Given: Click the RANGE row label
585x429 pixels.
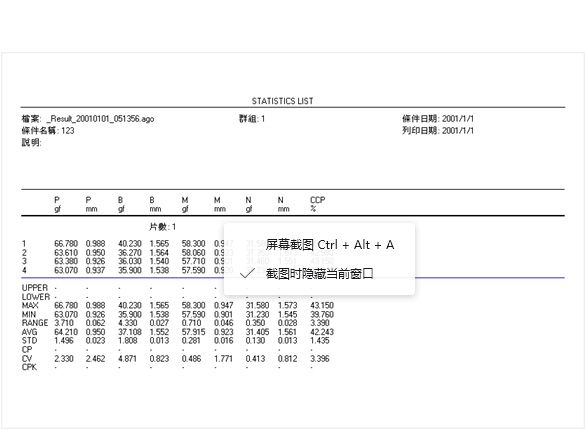Looking at the screenshot, I should coord(35,323).
